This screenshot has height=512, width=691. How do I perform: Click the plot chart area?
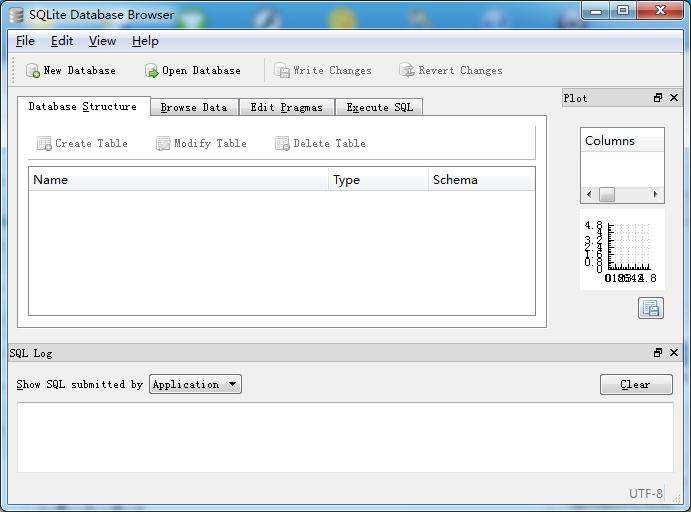tap(622, 249)
